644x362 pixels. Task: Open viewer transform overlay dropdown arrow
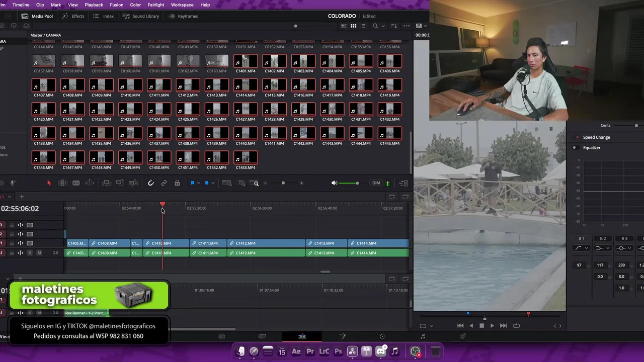[x=431, y=326]
